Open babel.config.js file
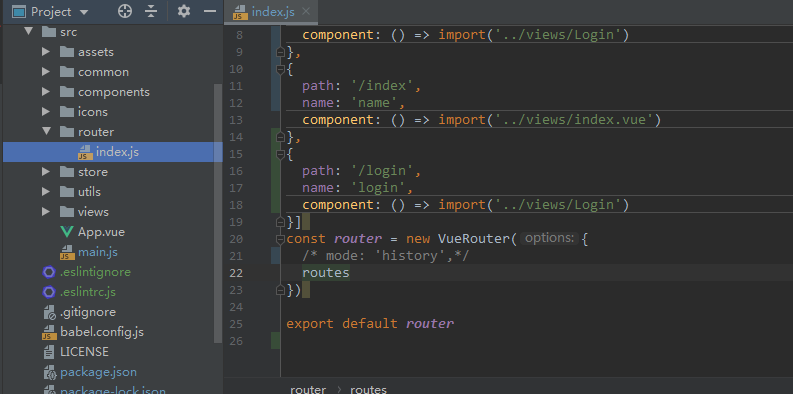Screen dimensions: 793x394 click(102, 332)
